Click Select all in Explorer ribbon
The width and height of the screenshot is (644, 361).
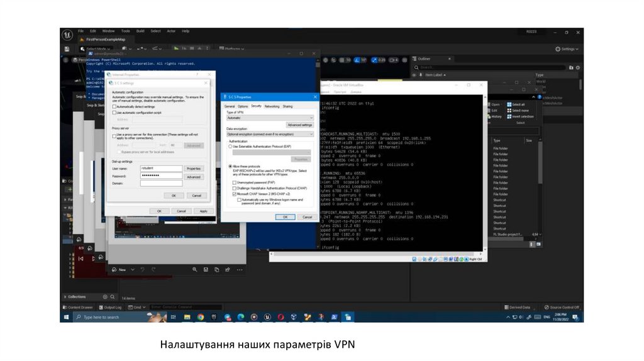click(x=516, y=104)
